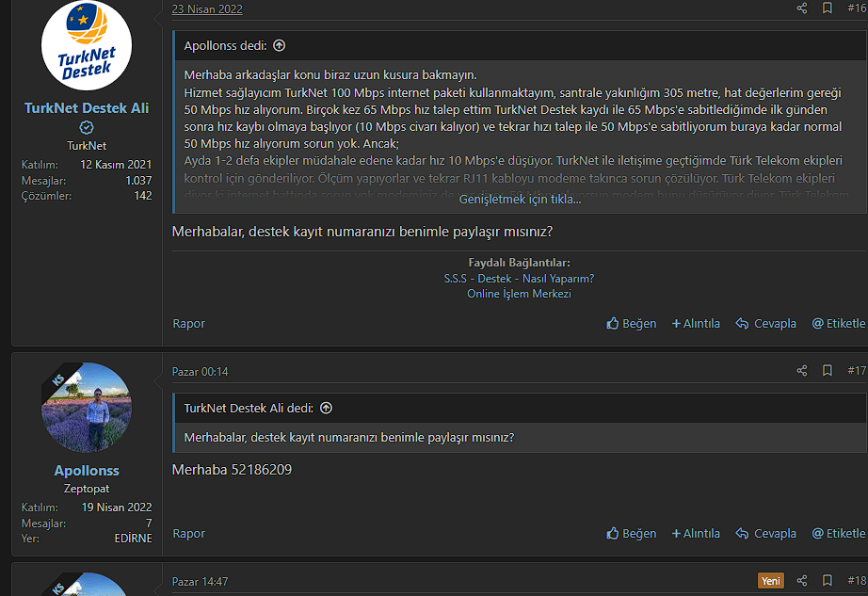The width and height of the screenshot is (868, 596).
Task: Like post #16 with Beğen
Action: pyautogui.click(x=631, y=323)
